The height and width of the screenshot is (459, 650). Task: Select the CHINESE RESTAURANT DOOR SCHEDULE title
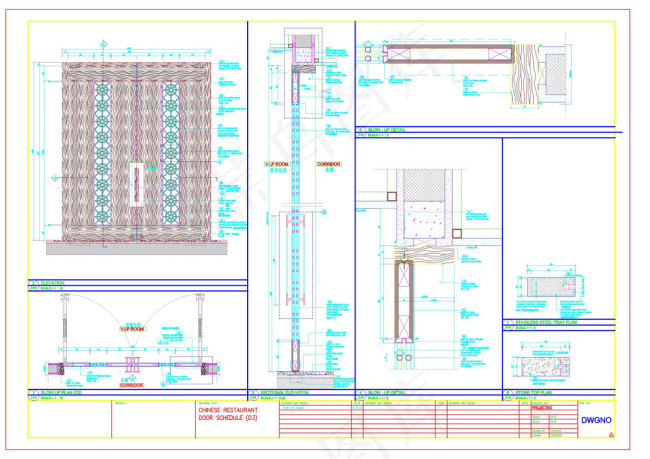pyautogui.click(x=228, y=414)
